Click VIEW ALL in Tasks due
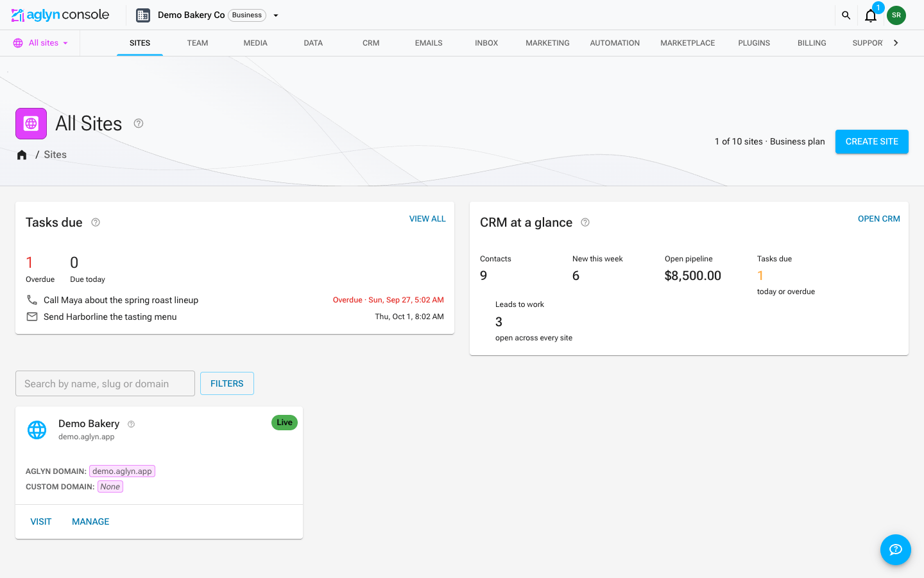The height and width of the screenshot is (578, 924). click(x=427, y=219)
